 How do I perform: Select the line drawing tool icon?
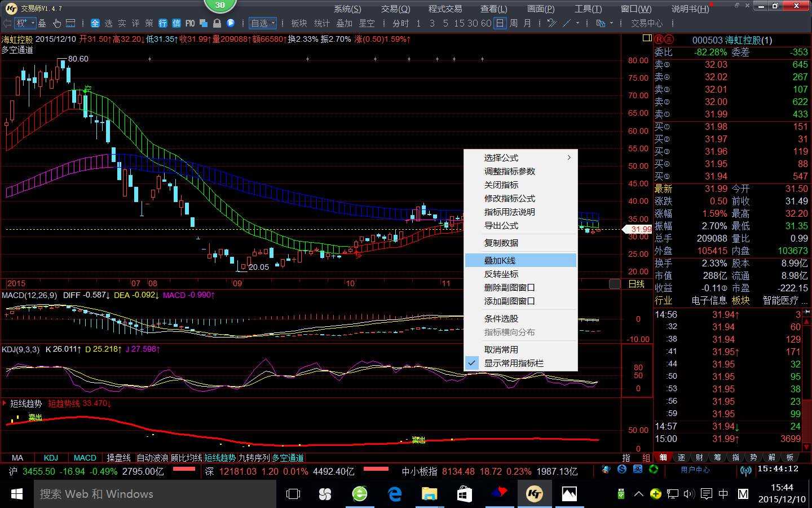(x=567, y=23)
